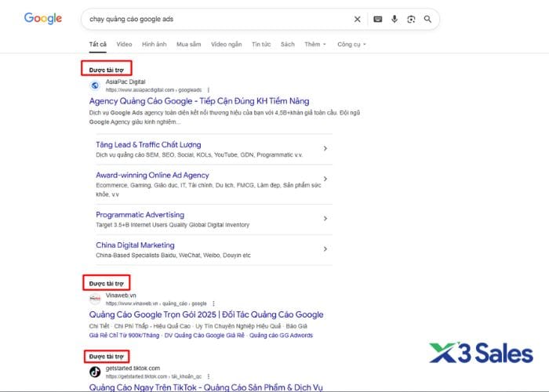This screenshot has height=392, width=549.
Task: Open Quảng Cáo Google Trọn Gói 2025 headline
Action: [x=206, y=314]
